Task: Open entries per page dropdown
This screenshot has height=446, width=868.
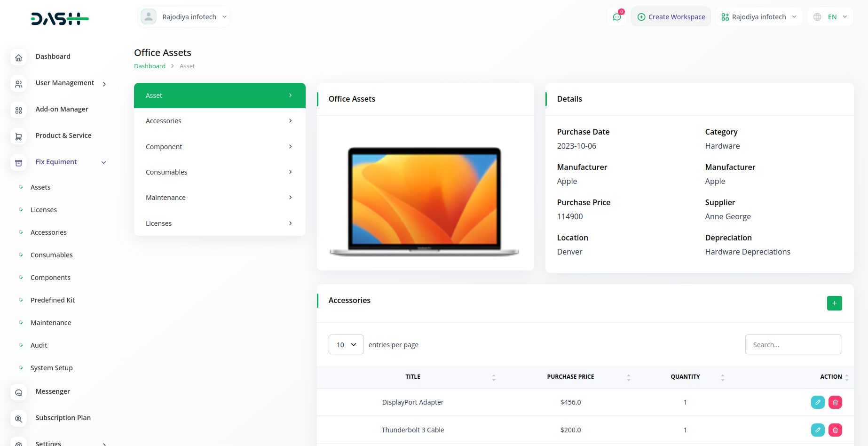Action: (346, 344)
